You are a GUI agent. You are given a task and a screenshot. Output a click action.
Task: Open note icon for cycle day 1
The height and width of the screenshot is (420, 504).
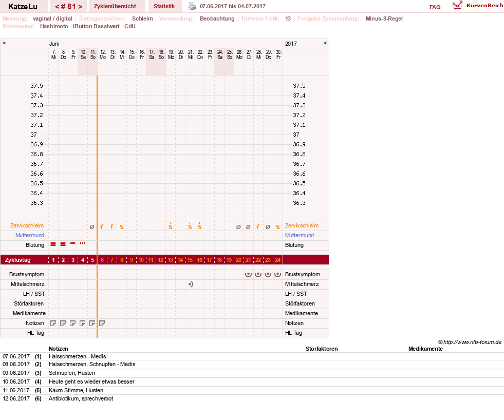pos(53,323)
